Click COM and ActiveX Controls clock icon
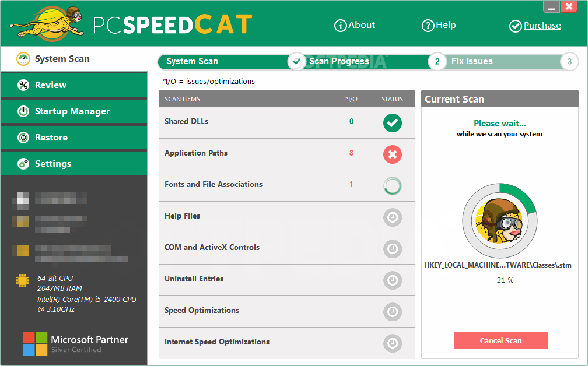Viewport: 588px width, 366px height. pyautogui.click(x=392, y=249)
